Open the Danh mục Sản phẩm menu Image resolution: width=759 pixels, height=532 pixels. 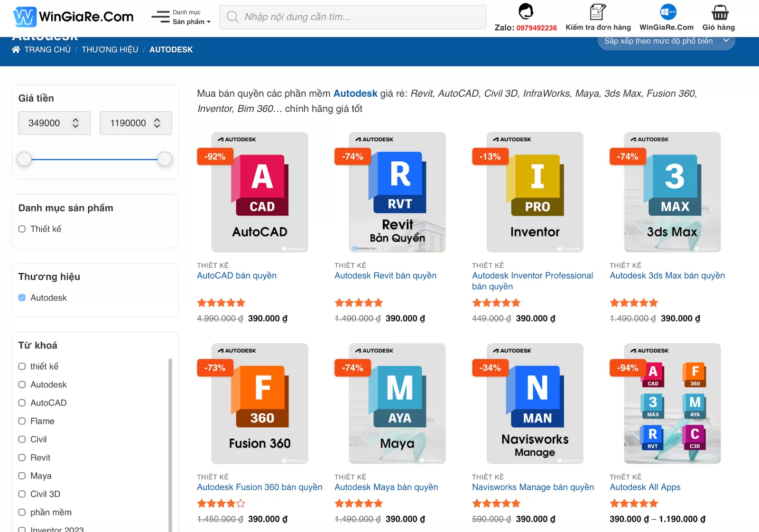182,17
